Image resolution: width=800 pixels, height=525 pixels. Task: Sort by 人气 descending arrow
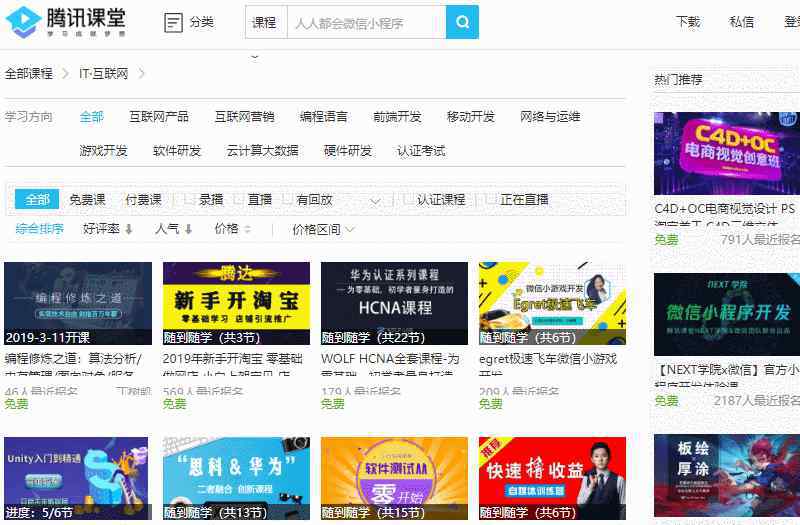pyautogui.click(x=188, y=229)
